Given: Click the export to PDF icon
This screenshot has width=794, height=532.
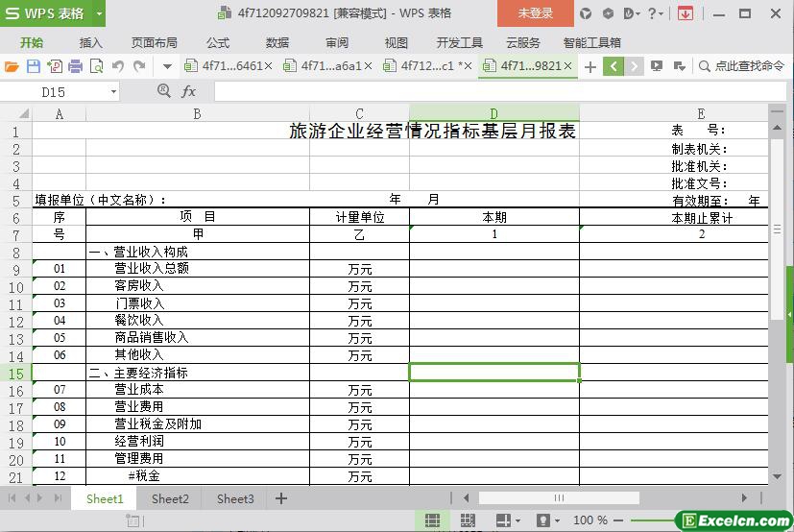Looking at the screenshot, I should (x=55, y=66).
